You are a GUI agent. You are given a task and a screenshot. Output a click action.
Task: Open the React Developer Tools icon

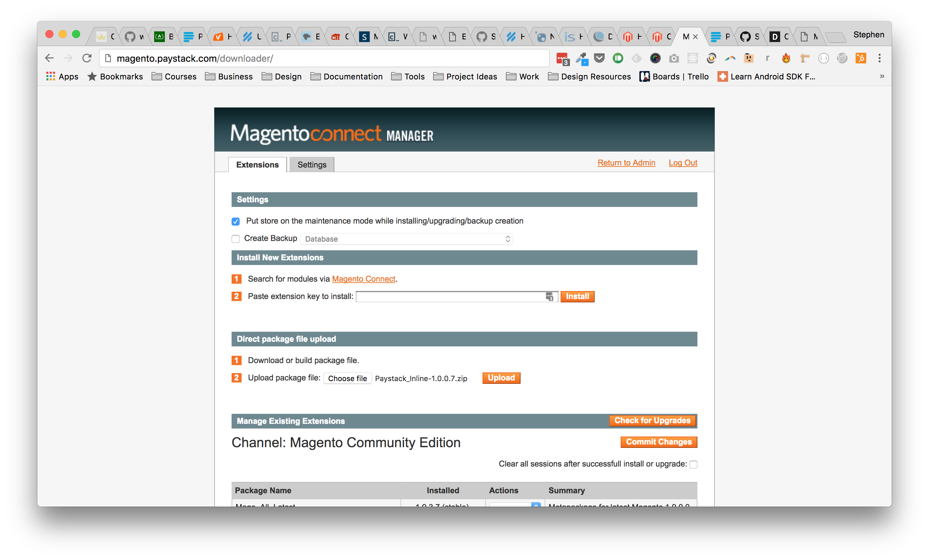pyautogui.click(x=693, y=58)
